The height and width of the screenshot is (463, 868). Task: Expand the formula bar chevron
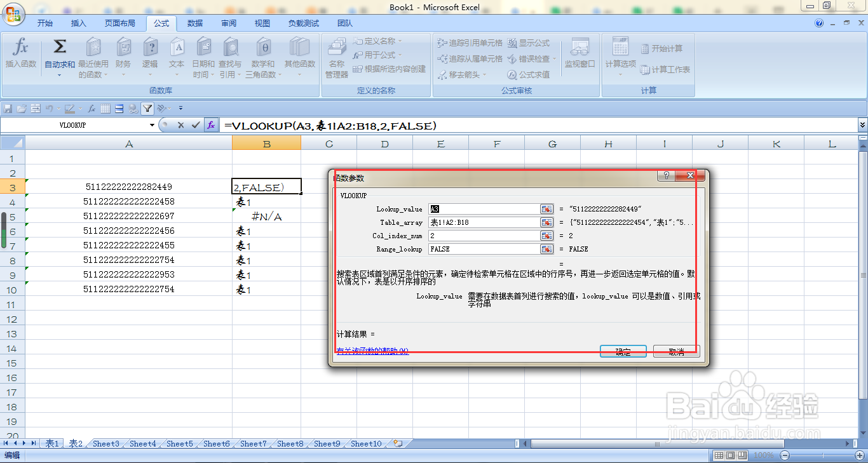pos(862,126)
